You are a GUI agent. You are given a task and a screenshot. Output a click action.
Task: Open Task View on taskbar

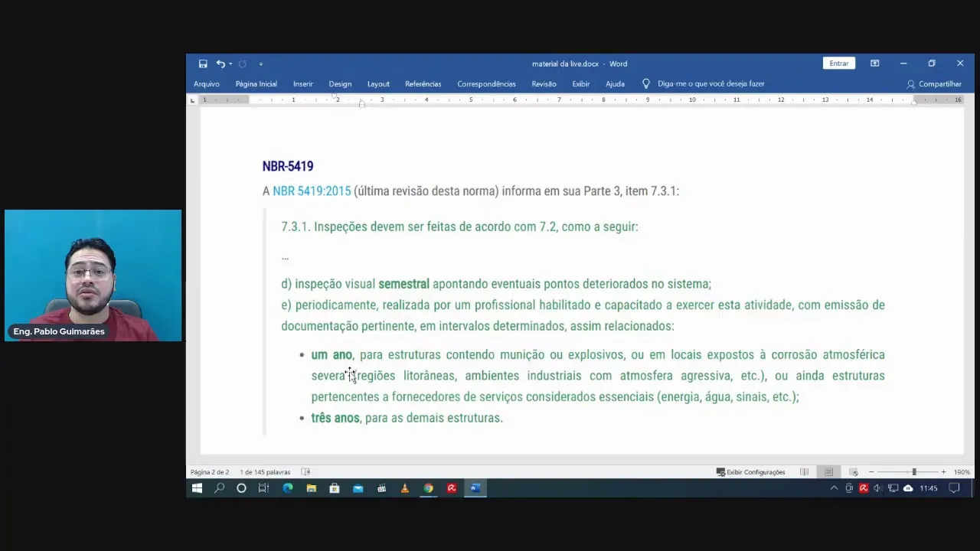pyautogui.click(x=263, y=488)
